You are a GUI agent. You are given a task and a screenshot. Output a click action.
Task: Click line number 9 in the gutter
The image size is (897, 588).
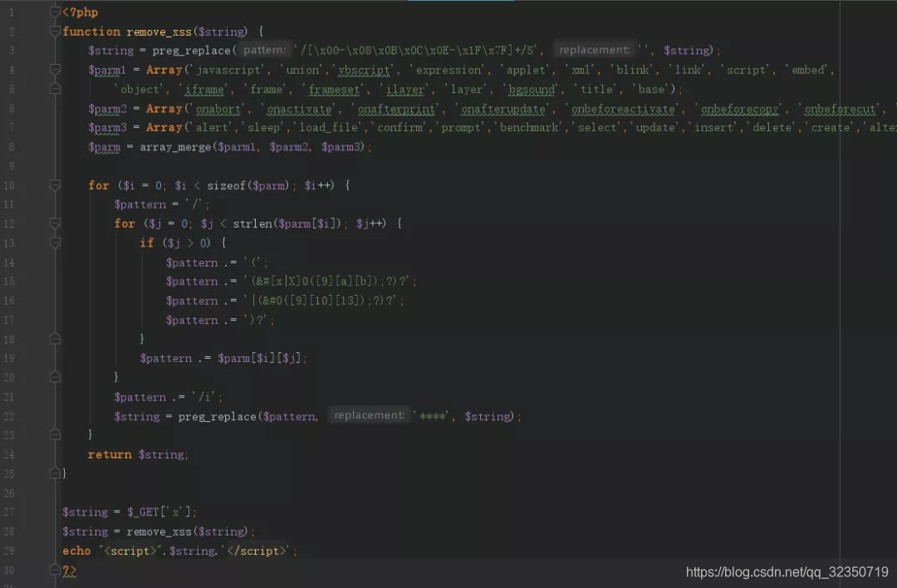[x=11, y=166]
